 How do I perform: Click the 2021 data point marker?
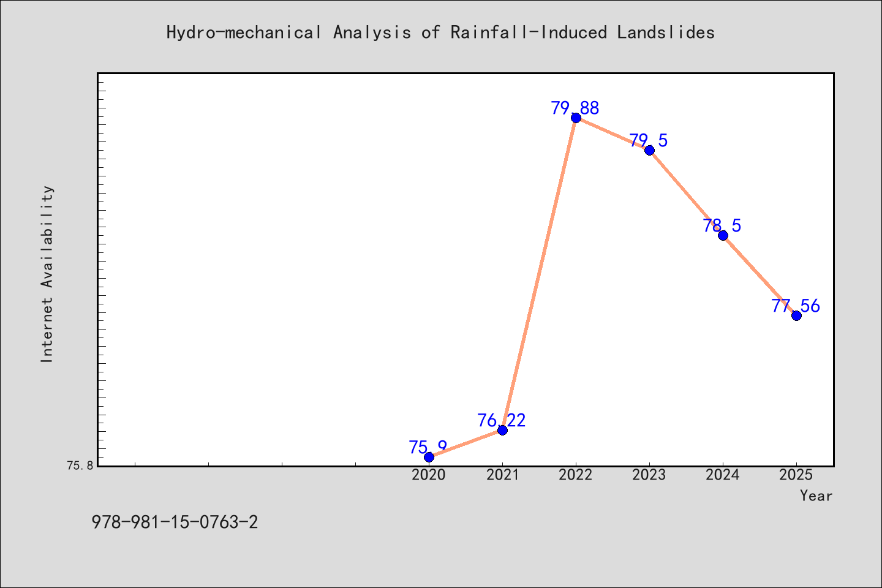tap(502, 430)
